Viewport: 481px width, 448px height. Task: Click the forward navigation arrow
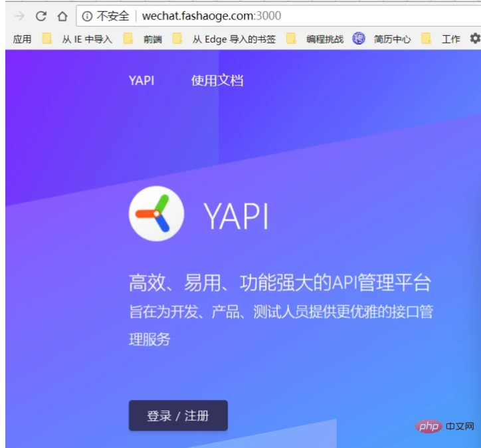tap(19, 16)
